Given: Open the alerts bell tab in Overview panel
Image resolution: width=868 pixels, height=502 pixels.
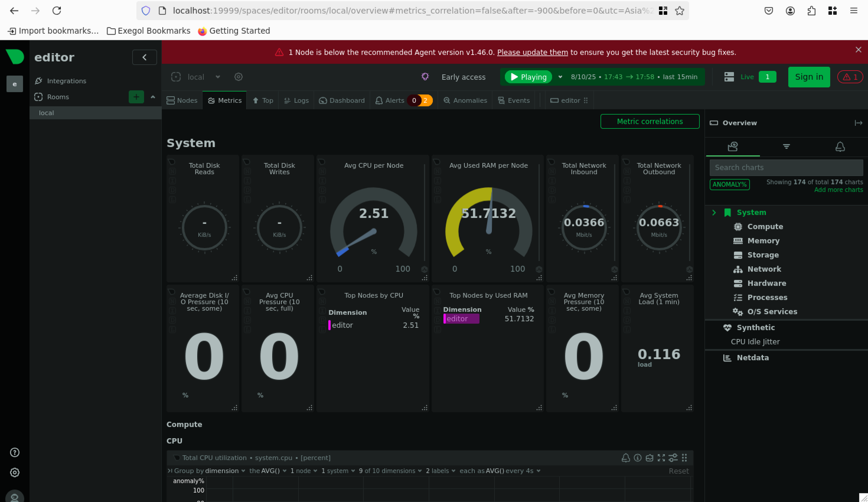Looking at the screenshot, I should tap(840, 147).
